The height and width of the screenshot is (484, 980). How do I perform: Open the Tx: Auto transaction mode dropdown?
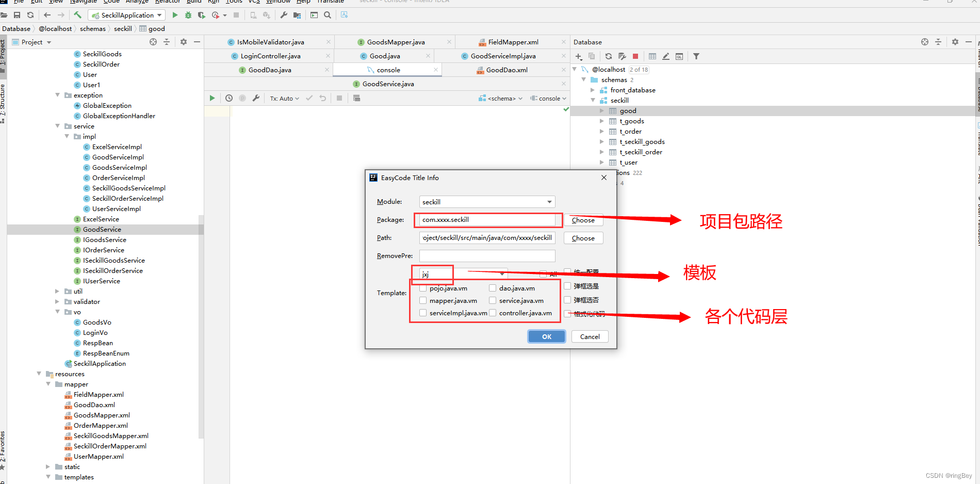(x=284, y=98)
